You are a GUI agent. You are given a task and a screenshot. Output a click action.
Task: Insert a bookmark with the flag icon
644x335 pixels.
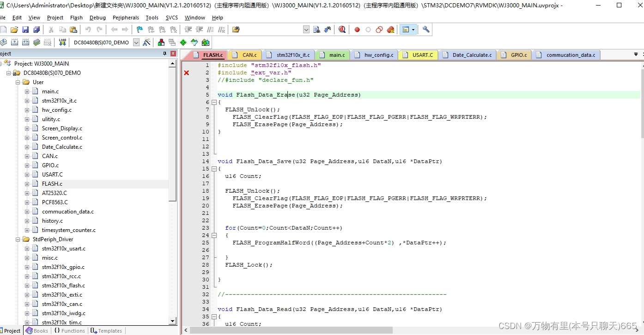tap(140, 30)
